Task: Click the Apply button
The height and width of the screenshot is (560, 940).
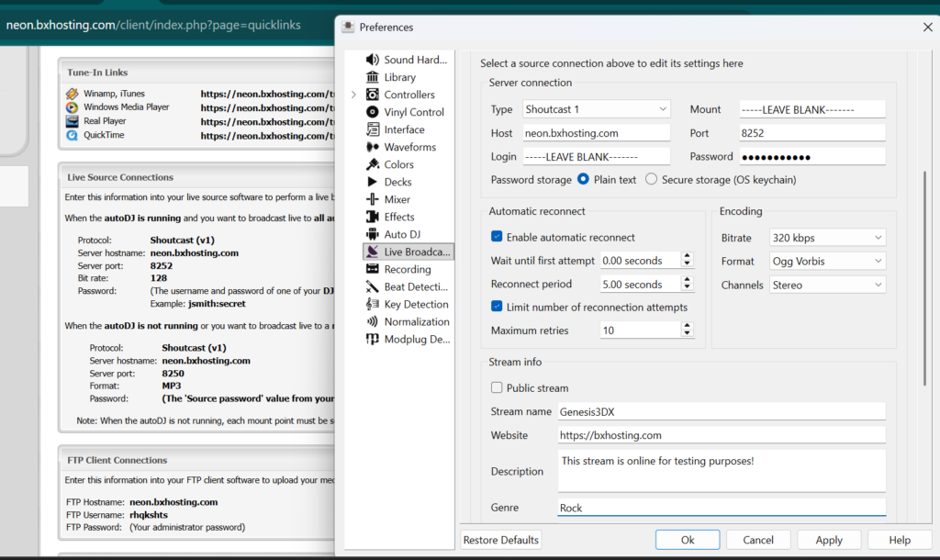Action: [828, 540]
